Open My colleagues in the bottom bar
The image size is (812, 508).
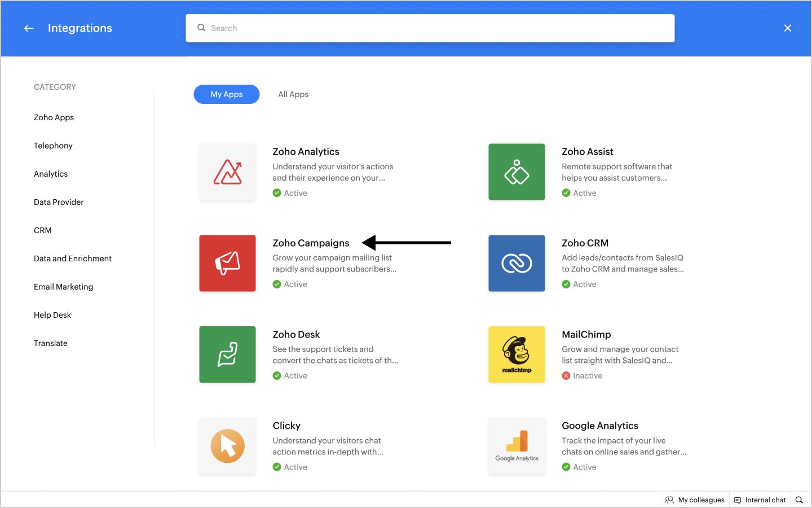pos(695,500)
